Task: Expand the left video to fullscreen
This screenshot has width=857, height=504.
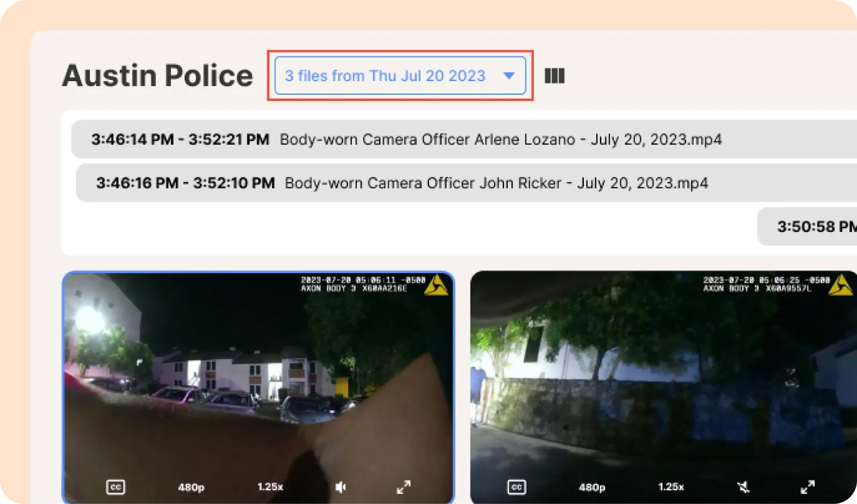Action: click(x=403, y=487)
